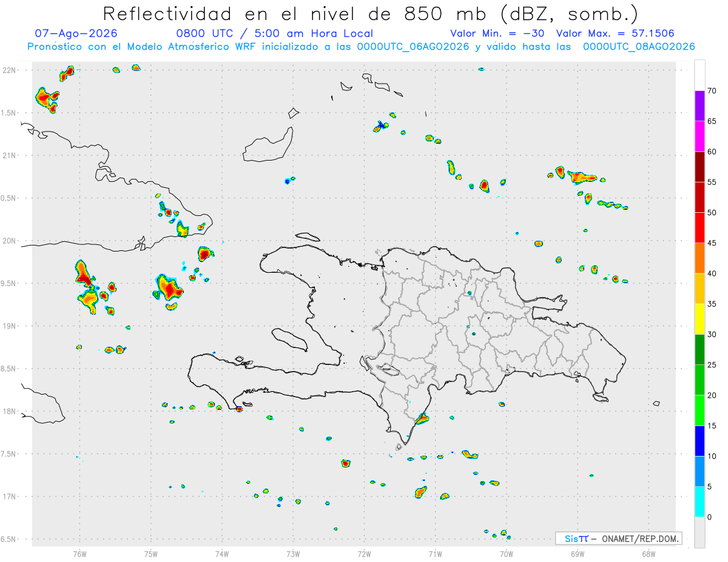Click the '22N' latitude axis label

[10, 70]
